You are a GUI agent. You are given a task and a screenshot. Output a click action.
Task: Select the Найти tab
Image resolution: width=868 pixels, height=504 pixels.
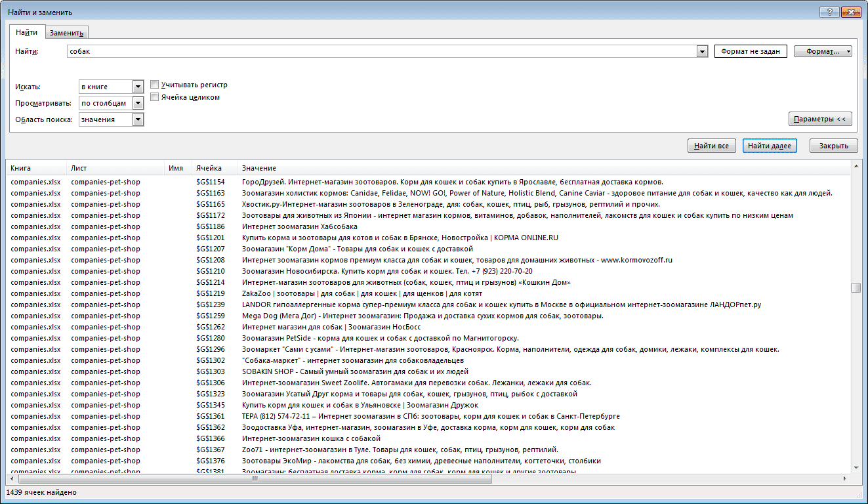pos(27,32)
